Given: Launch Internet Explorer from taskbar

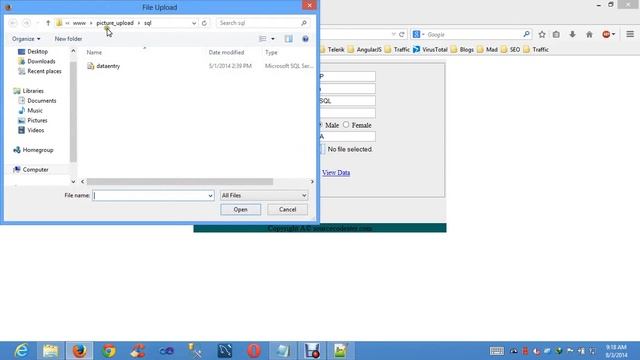Looking at the screenshot, I should click(21, 351).
